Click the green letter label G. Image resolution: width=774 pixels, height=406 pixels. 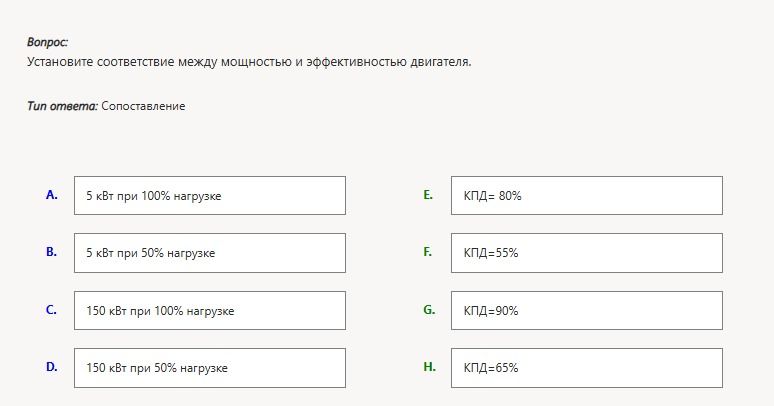(429, 310)
